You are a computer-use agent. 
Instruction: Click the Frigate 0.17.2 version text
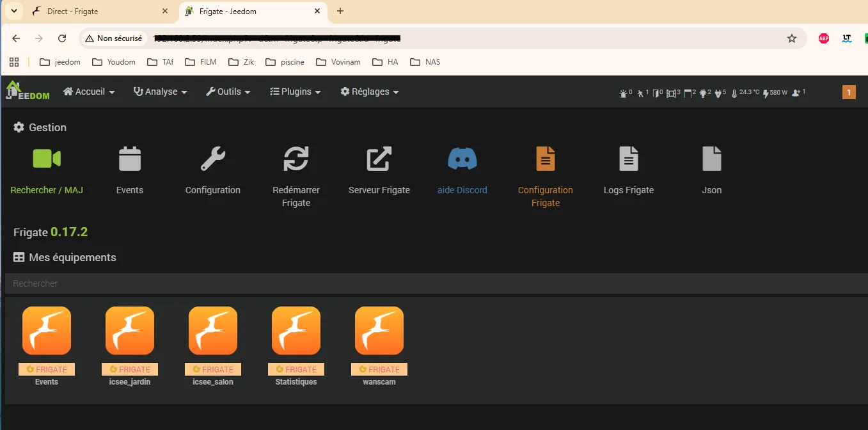[x=51, y=232]
